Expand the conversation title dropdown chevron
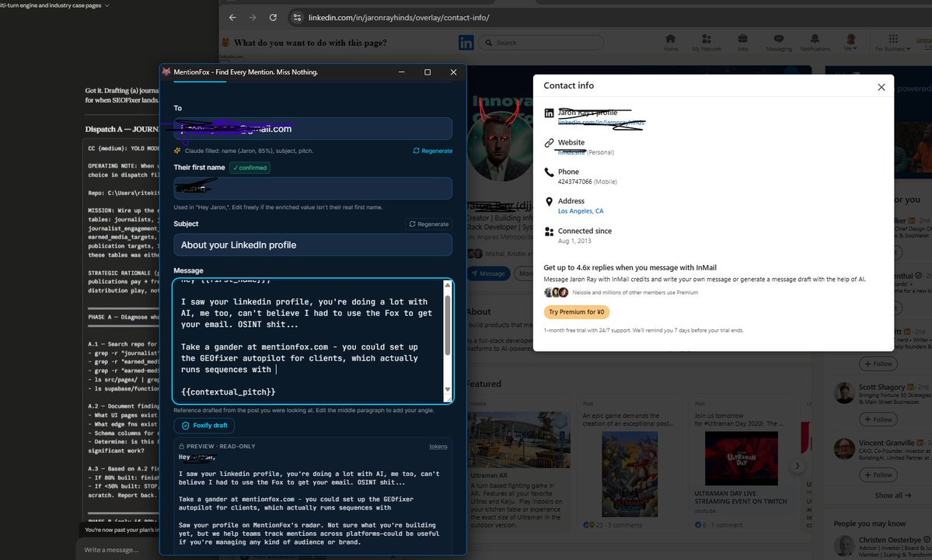The width and height of the screenshot is (932, 560). 107,5
